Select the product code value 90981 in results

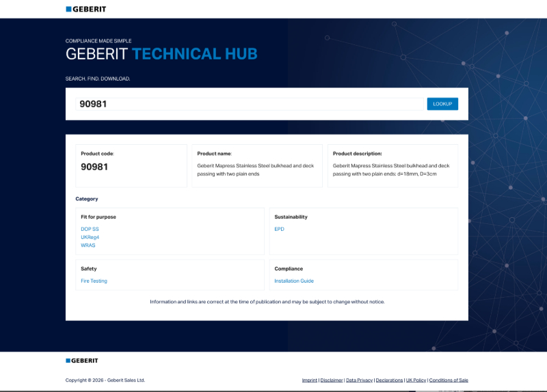(x=94, y=167)
